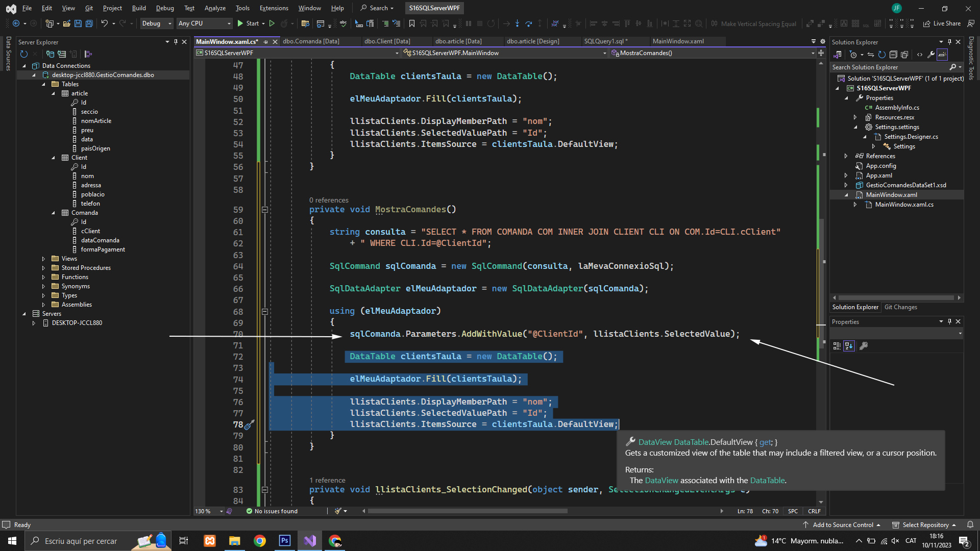Expand the Stored Procedures folder
This screenshot has height=551, width=980.
click(43, 268)
